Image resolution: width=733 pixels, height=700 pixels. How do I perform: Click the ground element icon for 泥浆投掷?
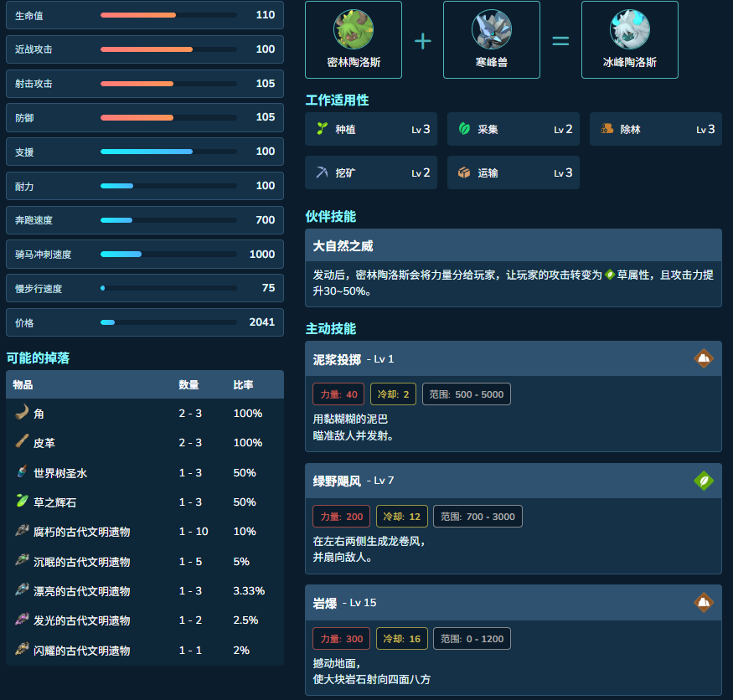coord(704,359)
